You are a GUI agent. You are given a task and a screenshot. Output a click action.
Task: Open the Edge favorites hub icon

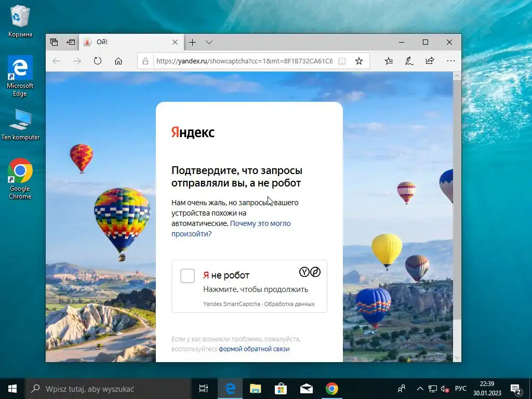[x=389, y=61]
